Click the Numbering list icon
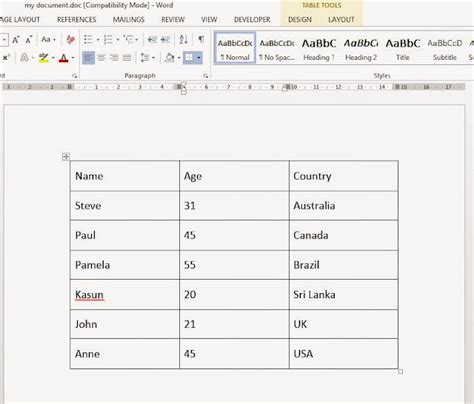Viewport: 474px width, 404px height. (x=108, y=39)
